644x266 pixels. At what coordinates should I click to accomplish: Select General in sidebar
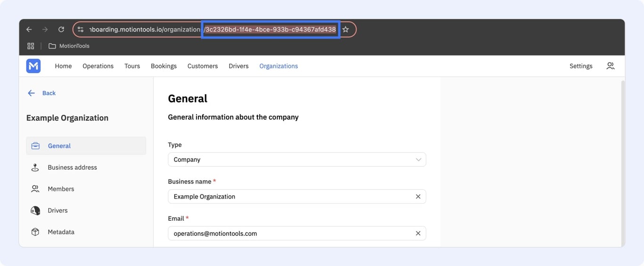click(x=86, y=146)
